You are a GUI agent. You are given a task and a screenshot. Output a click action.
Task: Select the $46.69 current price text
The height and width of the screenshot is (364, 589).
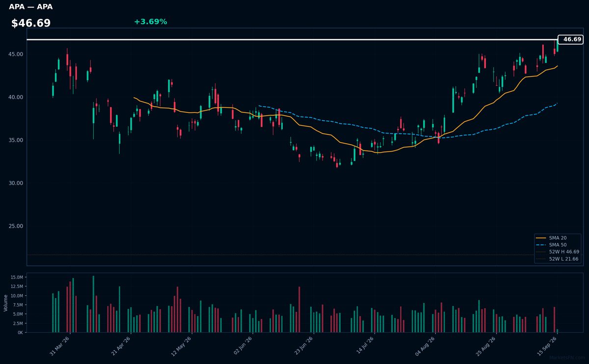coord(31,23)
